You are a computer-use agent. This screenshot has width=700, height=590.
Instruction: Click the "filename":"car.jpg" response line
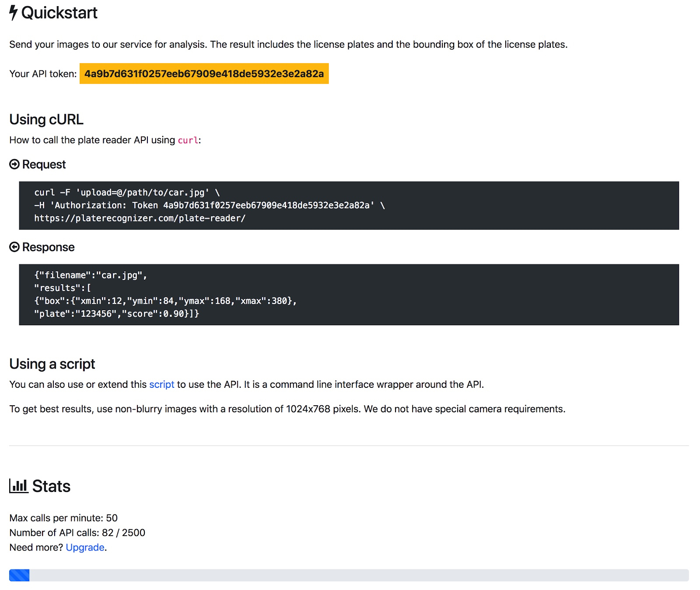click(x=91, y=275)
